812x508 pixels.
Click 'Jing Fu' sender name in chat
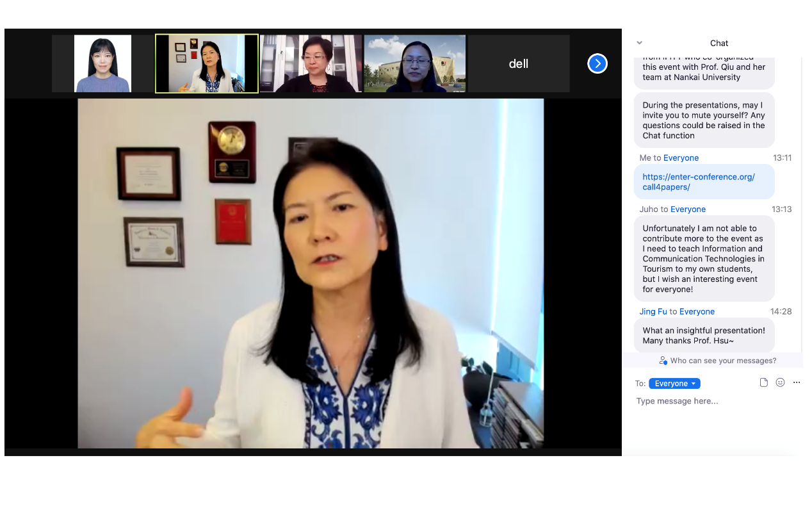coord(653,312)
